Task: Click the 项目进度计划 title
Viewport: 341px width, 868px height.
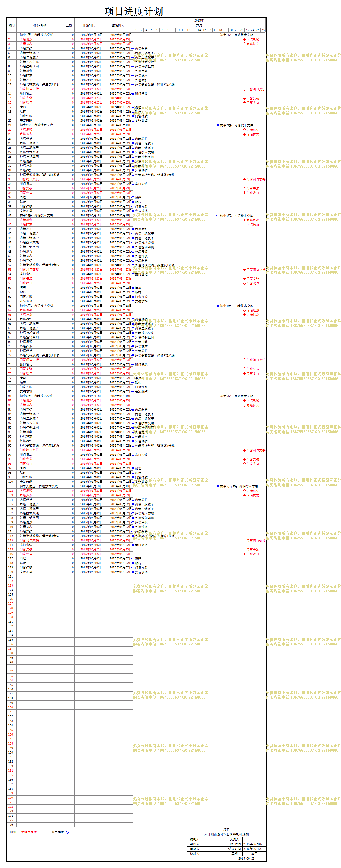Action: 134,11
